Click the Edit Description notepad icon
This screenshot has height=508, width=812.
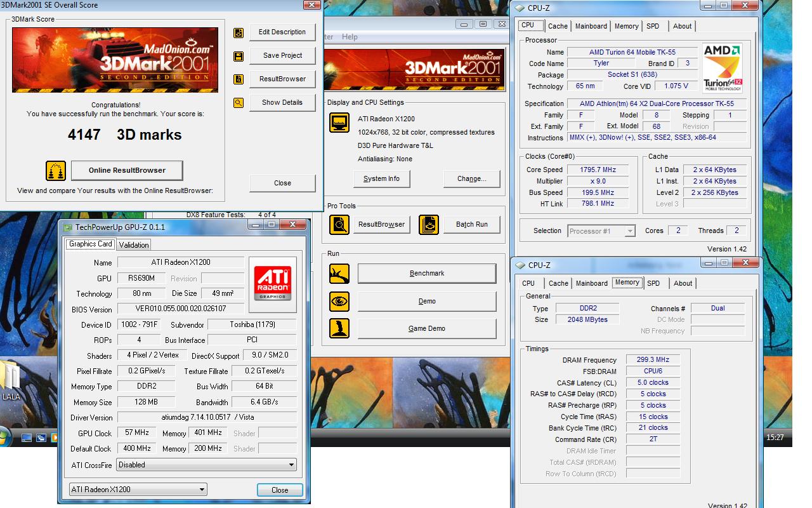coord(239,32)
